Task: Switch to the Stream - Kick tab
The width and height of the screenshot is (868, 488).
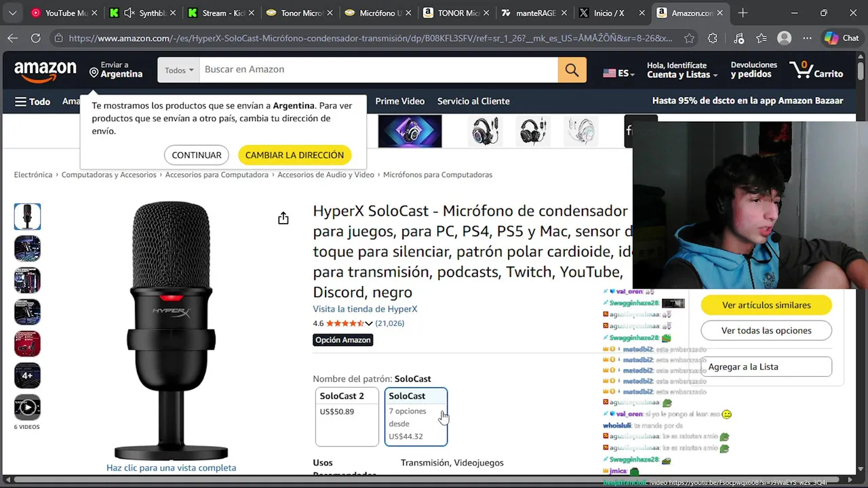Action: 220,13
